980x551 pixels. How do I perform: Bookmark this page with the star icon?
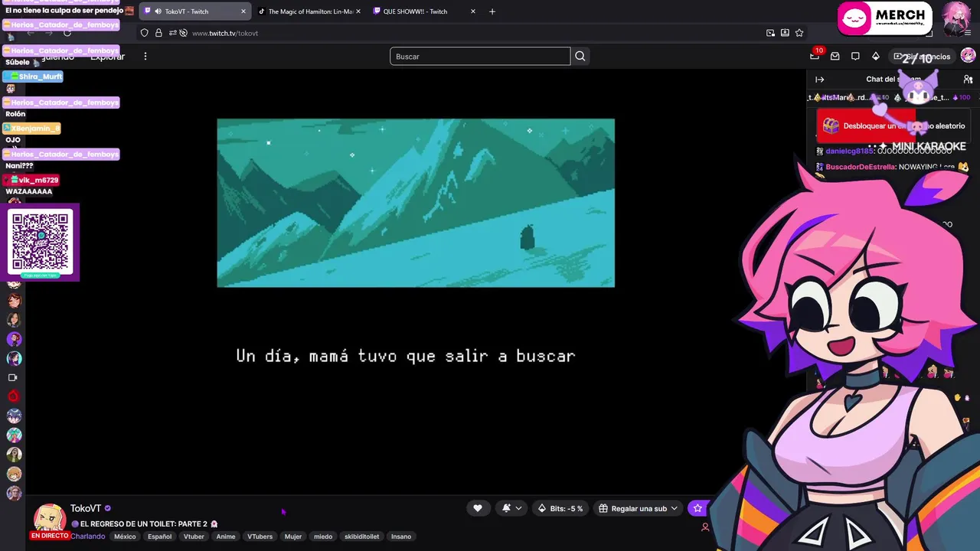click(x=799, y=33)
